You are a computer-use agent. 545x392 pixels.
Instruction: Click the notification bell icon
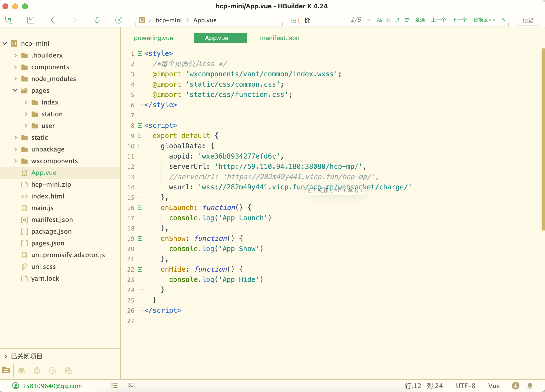[x=530, y=386]
